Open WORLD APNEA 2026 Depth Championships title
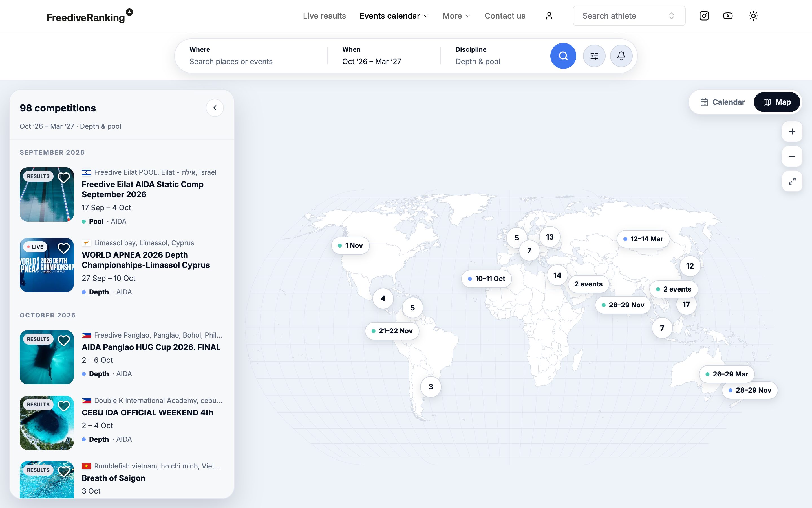Screen dimensions: 812x508 coord(145,260)
